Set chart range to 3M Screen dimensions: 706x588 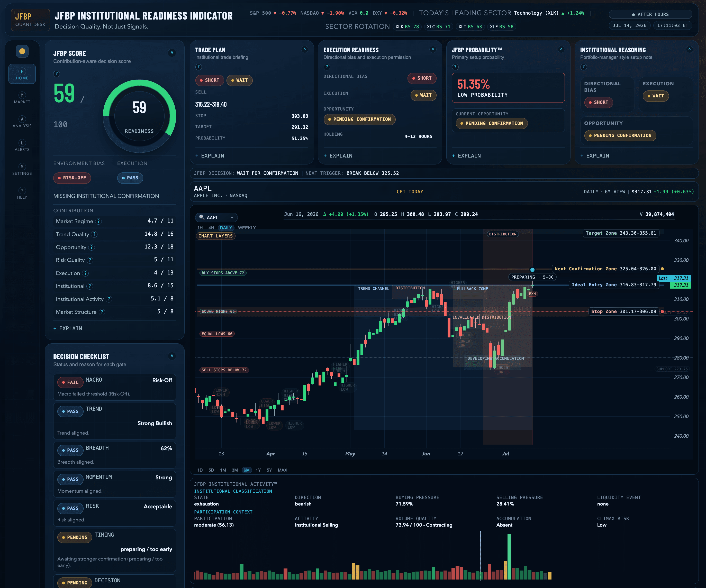pos(235,470)
